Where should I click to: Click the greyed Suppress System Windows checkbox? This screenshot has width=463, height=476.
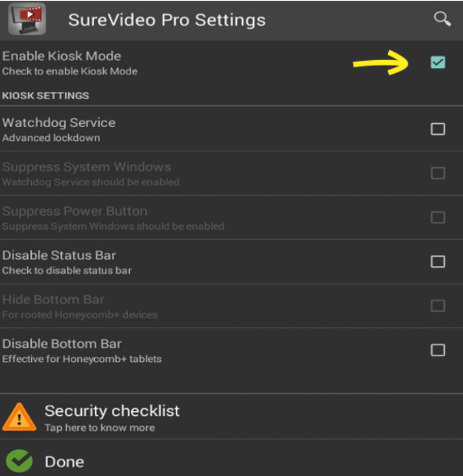(438, 173)
